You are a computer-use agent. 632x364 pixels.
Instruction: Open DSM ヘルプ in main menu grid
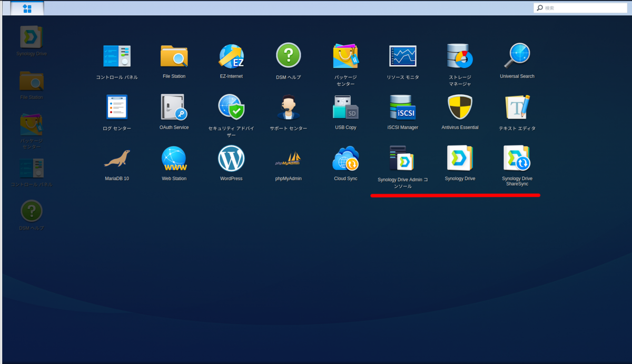[x=289, y=55]
